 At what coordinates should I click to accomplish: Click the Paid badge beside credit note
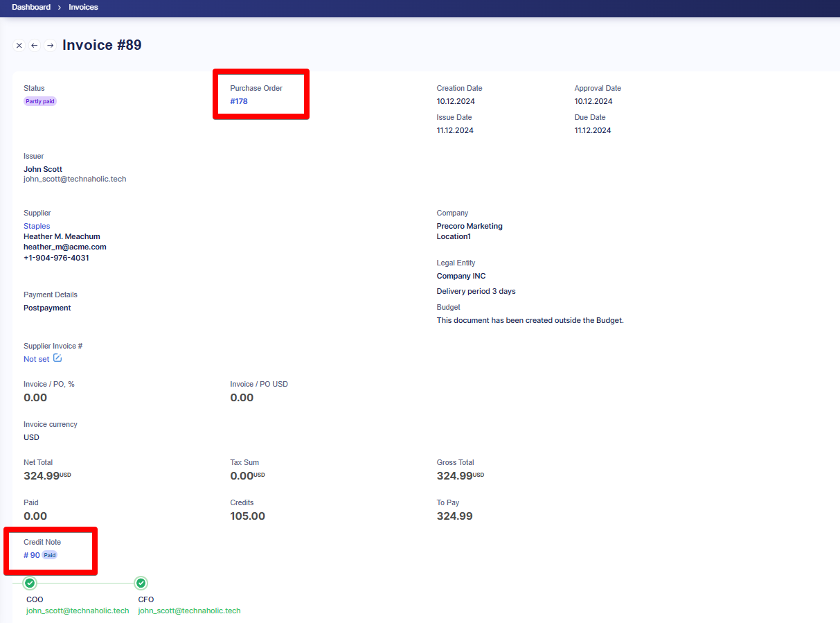(x=50, y=555)
